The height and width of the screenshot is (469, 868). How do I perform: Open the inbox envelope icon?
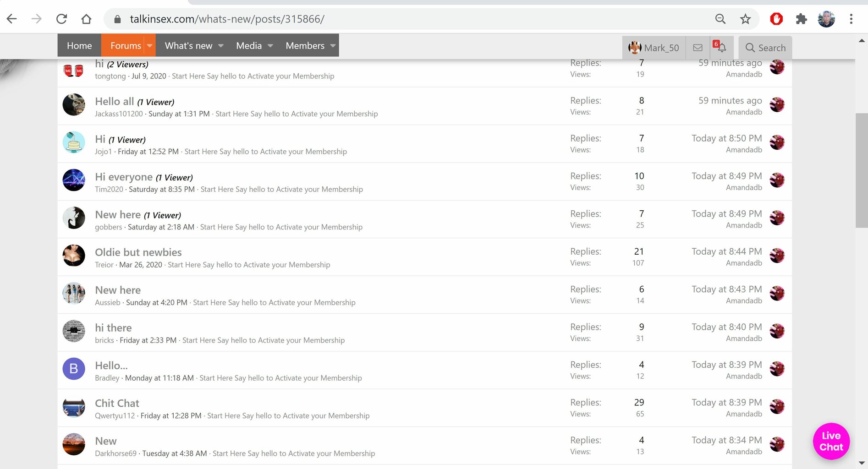coord(698,48)
